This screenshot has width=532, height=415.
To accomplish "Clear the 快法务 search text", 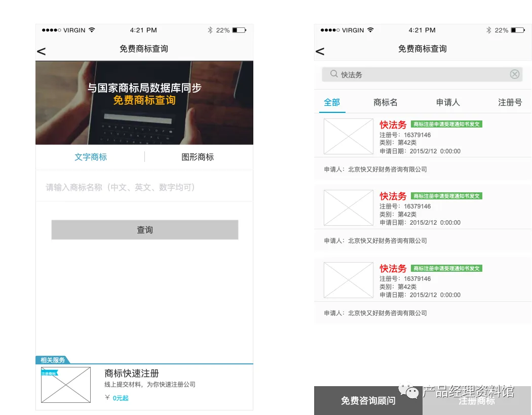I will pos(515,74).
